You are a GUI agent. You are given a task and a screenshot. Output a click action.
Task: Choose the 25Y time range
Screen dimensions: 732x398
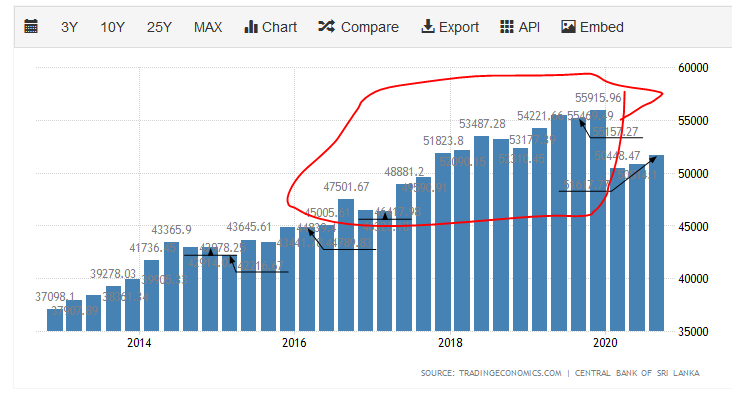(x=159, y=27)
